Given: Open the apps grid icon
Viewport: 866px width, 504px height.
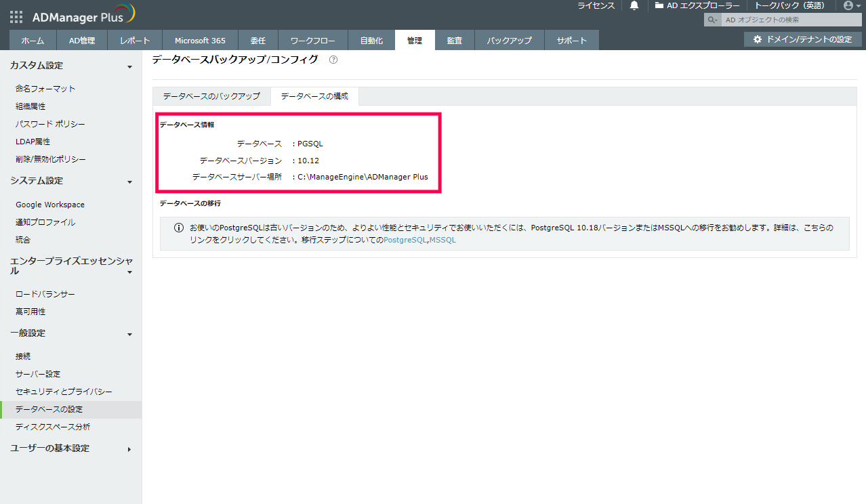Looking at the screenshot, I should pos(16,18).
